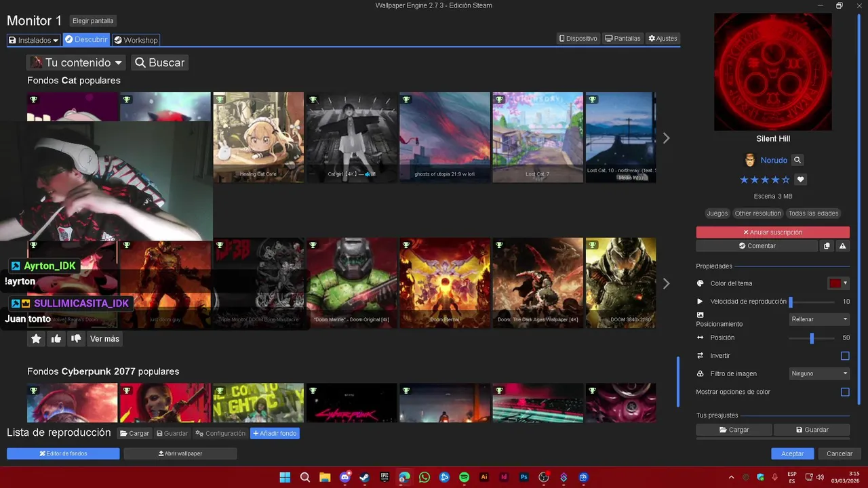868x488 pixels.
Task: Click the Buscar search button
Action: coord(159,62)
